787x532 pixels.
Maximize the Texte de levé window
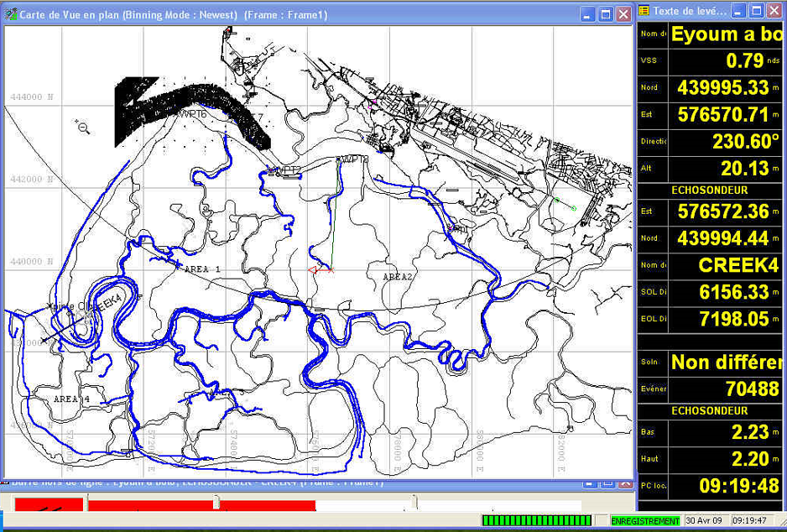[x=756, y=11]
